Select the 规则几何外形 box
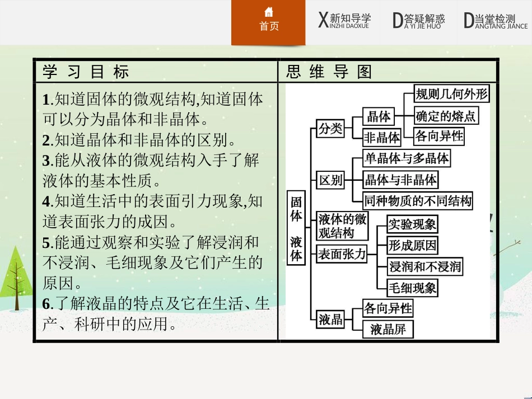The image size is (532, 399). (x=451, y=93)
